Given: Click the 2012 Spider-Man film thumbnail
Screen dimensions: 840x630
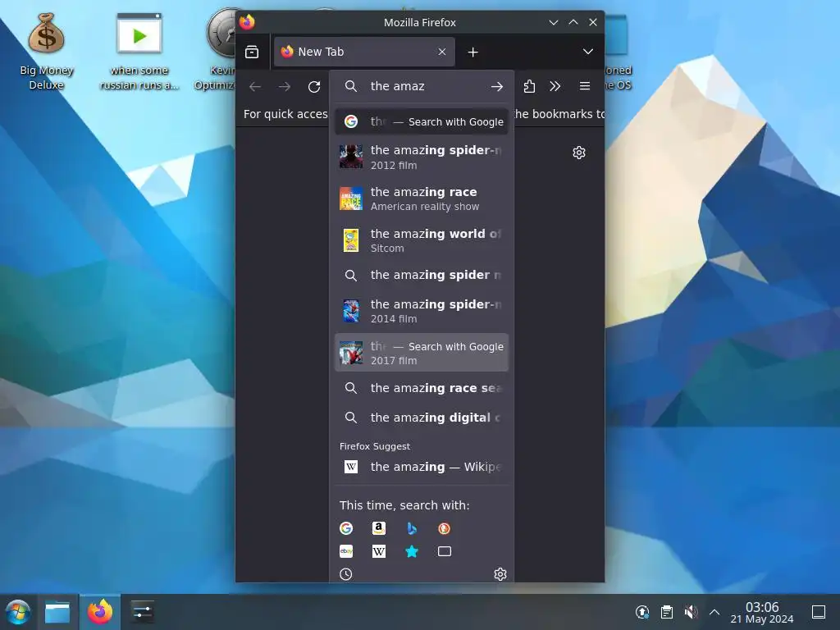Looking at the screenshot, I should pyautogui.click(x=351, y=157).
